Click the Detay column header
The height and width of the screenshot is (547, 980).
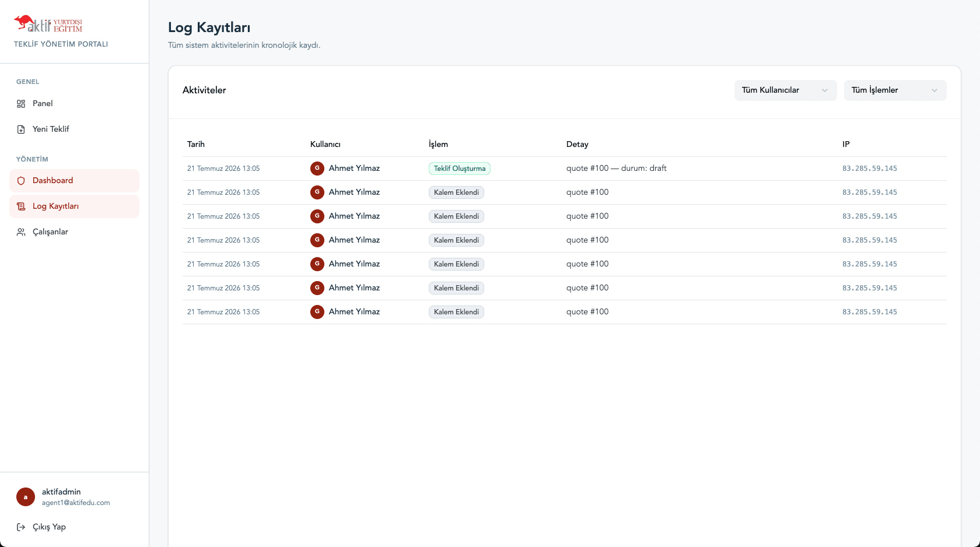tap(577, 144)
